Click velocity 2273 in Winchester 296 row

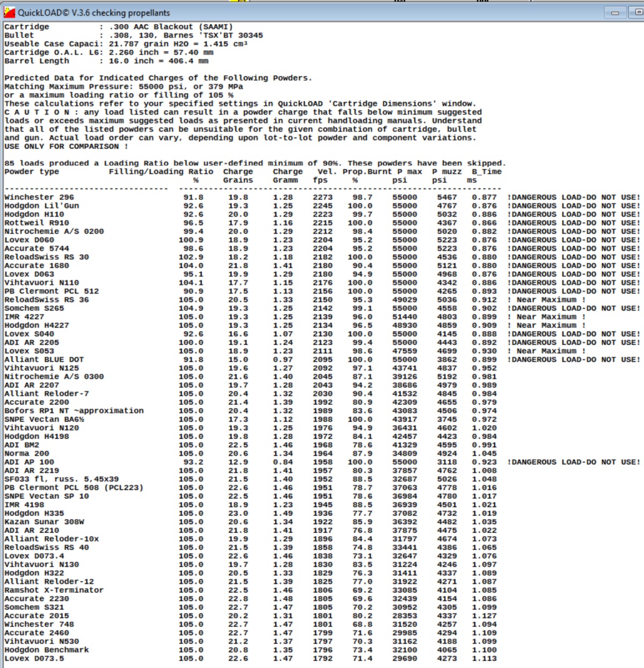[x=323, y=197]
